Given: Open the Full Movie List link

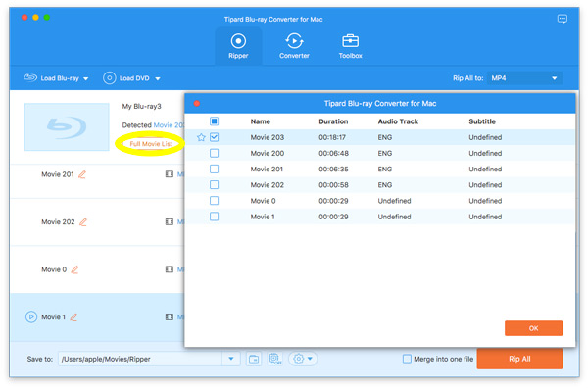Looking at the screenshot, I should click(151, 144).
